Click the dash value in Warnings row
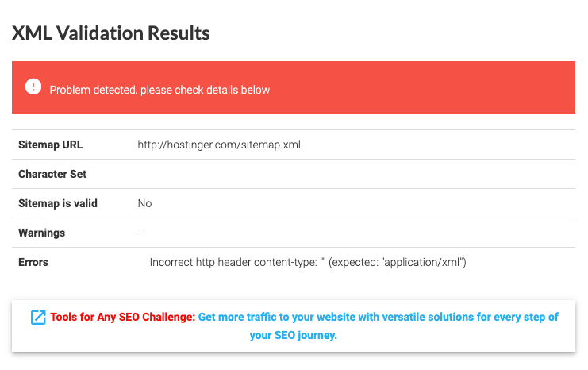 [139, 233]
